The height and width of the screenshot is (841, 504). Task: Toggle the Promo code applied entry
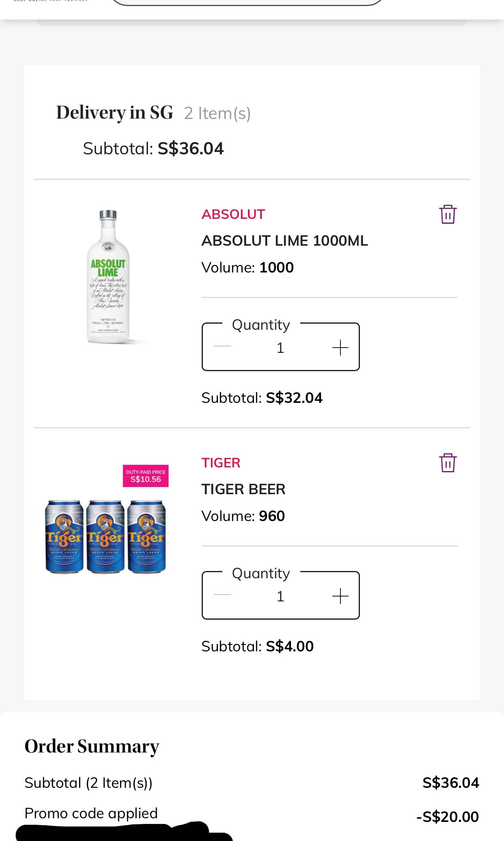[x=91, y=813]
